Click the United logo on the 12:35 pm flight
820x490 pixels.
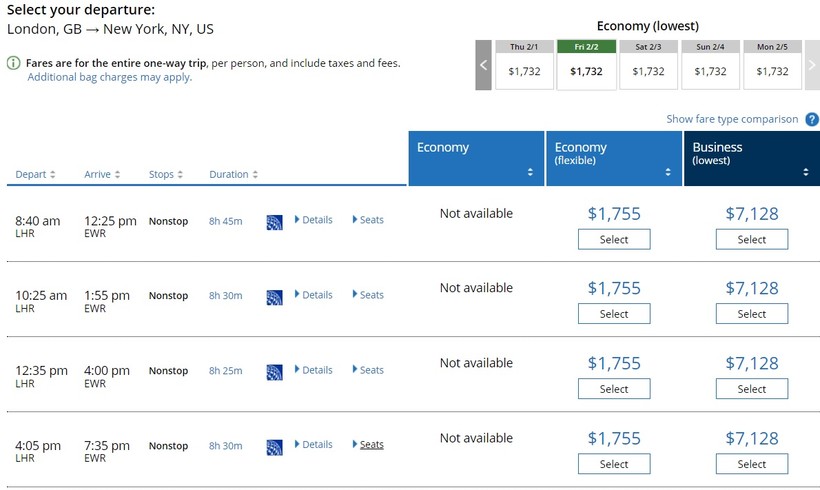(x=274, y=372)
